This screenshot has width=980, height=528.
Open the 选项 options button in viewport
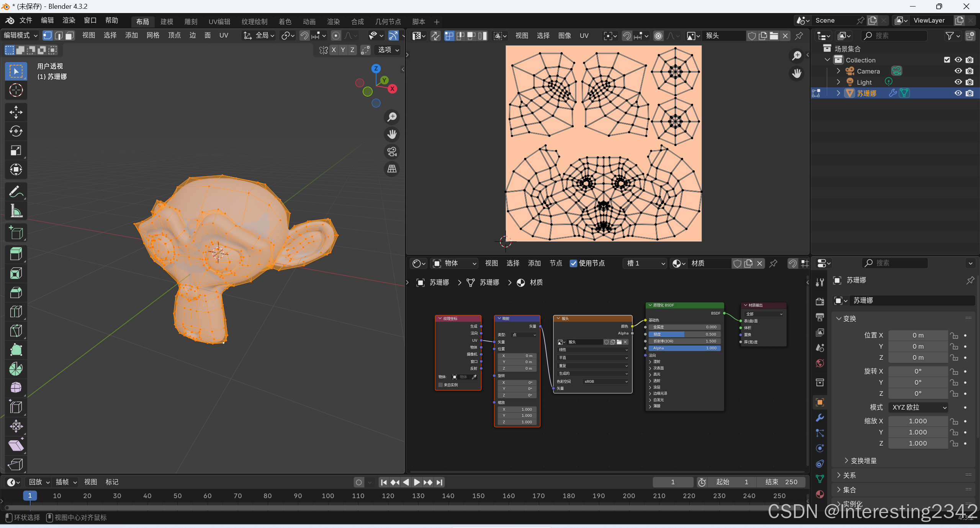pyautogui.click(x=388, y=50)
